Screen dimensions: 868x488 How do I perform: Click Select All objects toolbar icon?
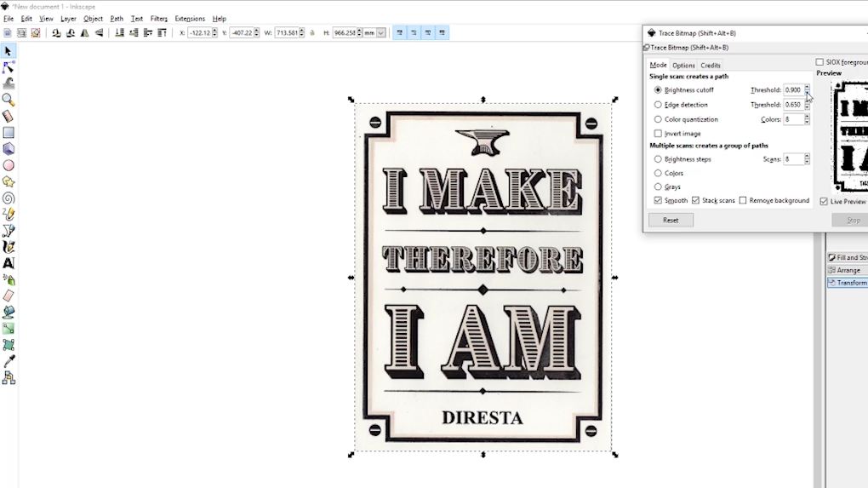coord(7,32)
